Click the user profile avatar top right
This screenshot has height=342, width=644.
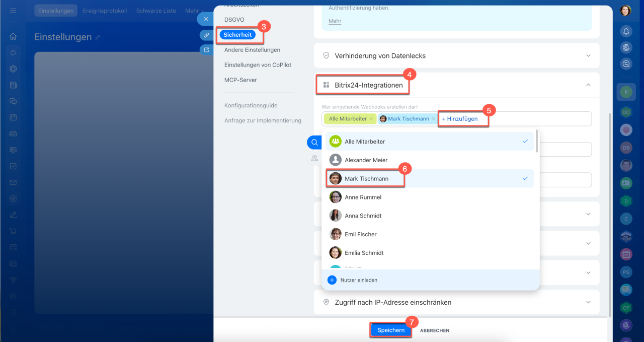pos(626,11)
